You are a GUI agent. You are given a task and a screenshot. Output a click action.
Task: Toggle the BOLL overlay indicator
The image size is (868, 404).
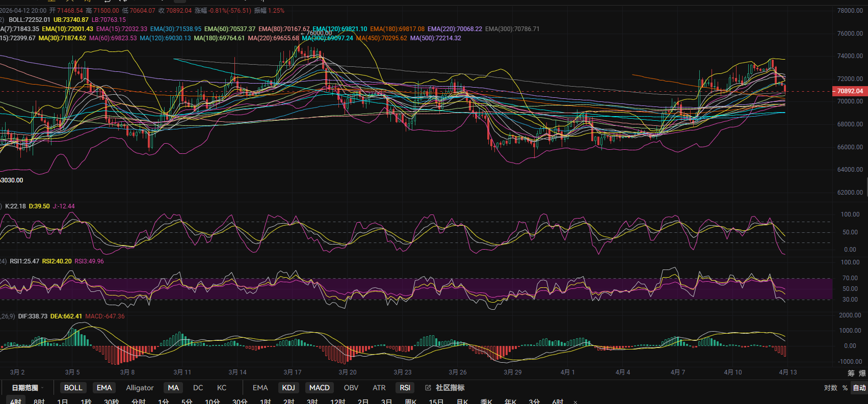click(x=73, y=388)
